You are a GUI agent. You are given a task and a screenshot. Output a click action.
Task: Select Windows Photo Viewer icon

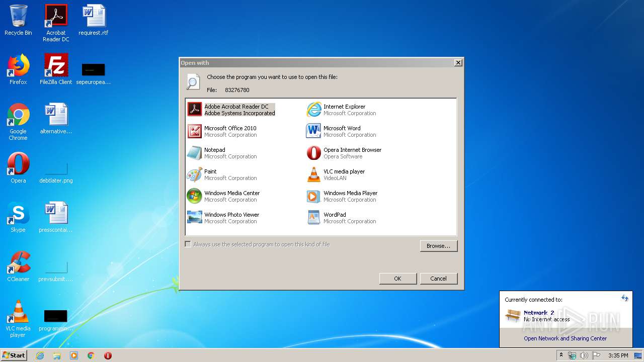[195, 217]
